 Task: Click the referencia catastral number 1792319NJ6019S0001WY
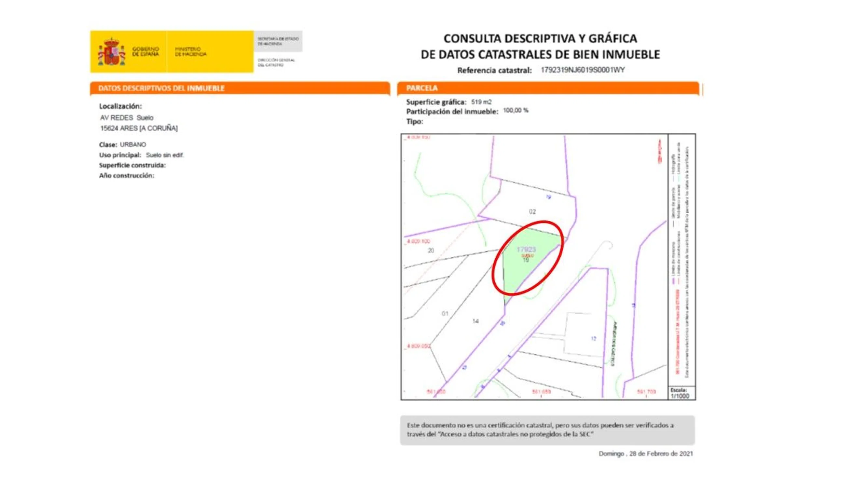pos(582,70)
